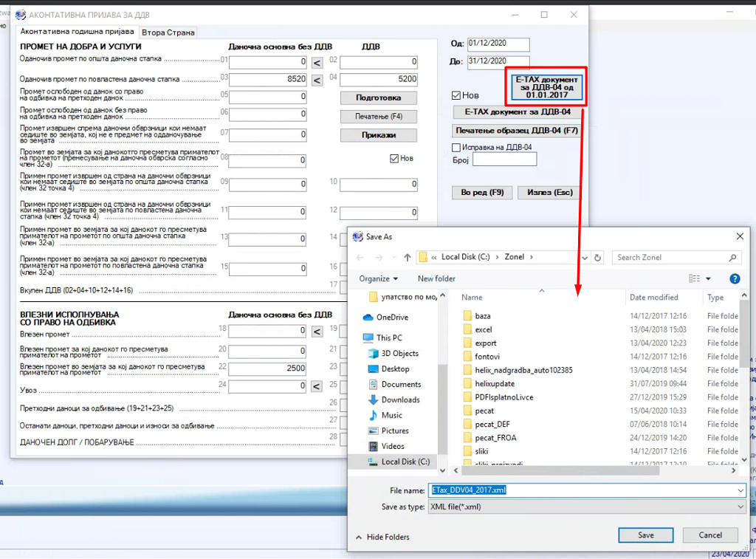The width and height of the screenshot is (756, 559).
Task: Click arrow button beside field 24
Action: click(x=317, y=386)
